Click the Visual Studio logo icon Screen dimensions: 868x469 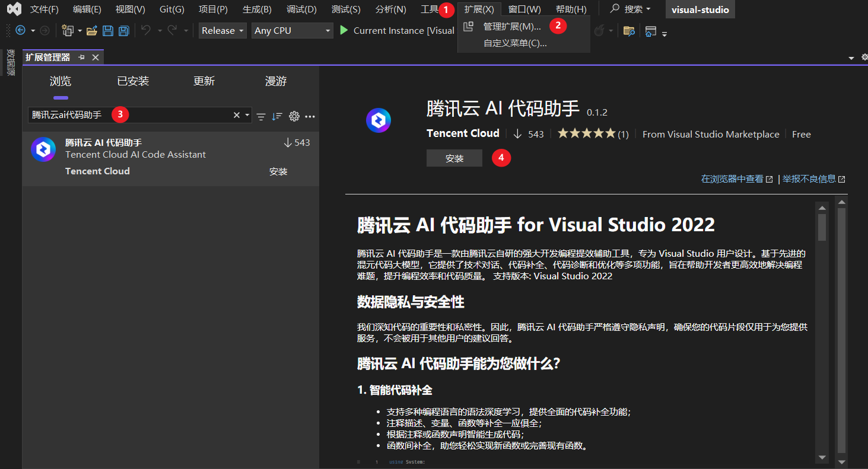pos(14,9)
